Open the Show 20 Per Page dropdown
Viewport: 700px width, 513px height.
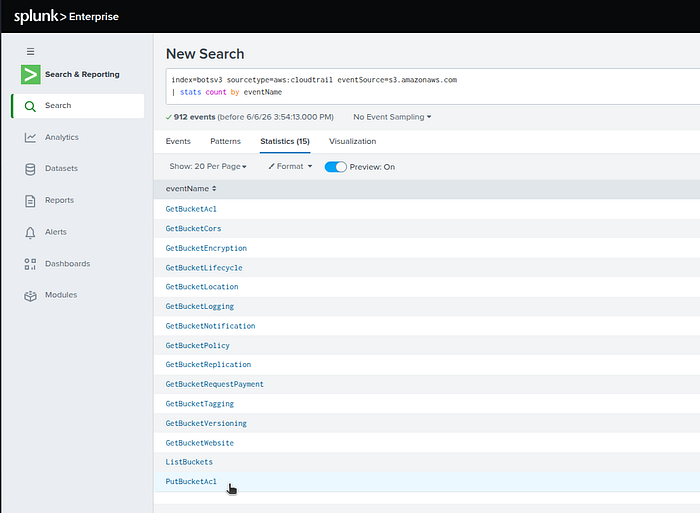point(208,167)
